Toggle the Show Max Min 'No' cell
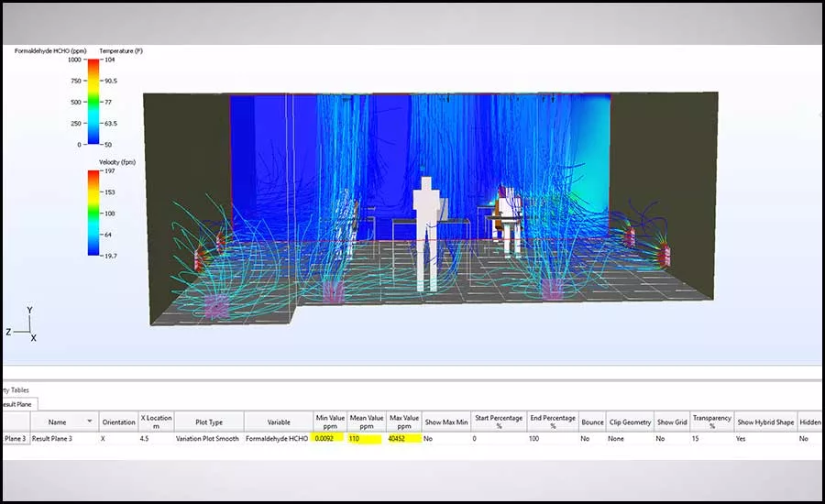Image resolution: width=825 pixels, height=504 pixels. [446, 438]
